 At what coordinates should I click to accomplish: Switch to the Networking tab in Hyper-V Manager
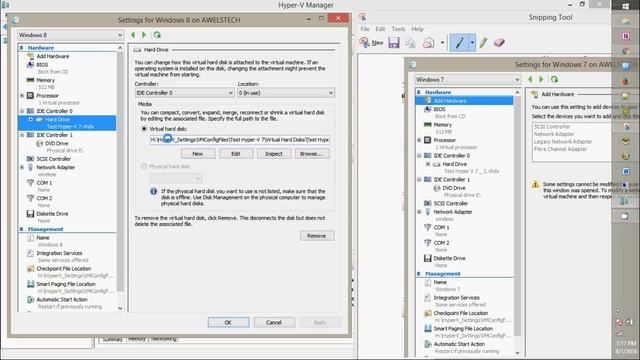pyautogui.click(x=164, y=339)
